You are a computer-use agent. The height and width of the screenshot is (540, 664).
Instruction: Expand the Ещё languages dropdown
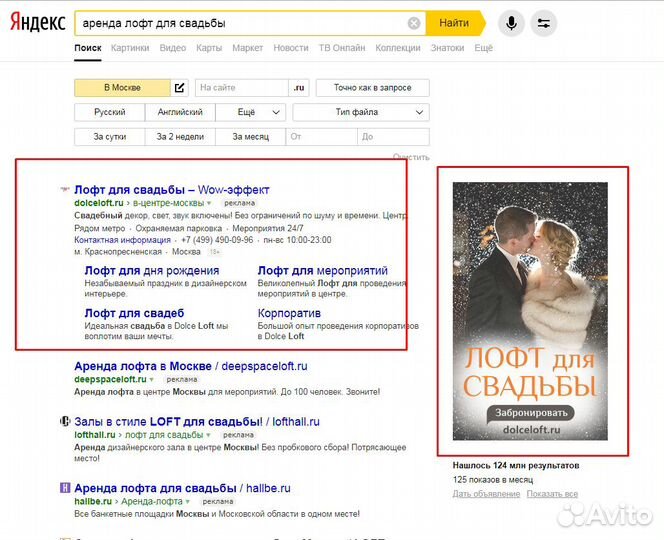click(x=250, y=112)
